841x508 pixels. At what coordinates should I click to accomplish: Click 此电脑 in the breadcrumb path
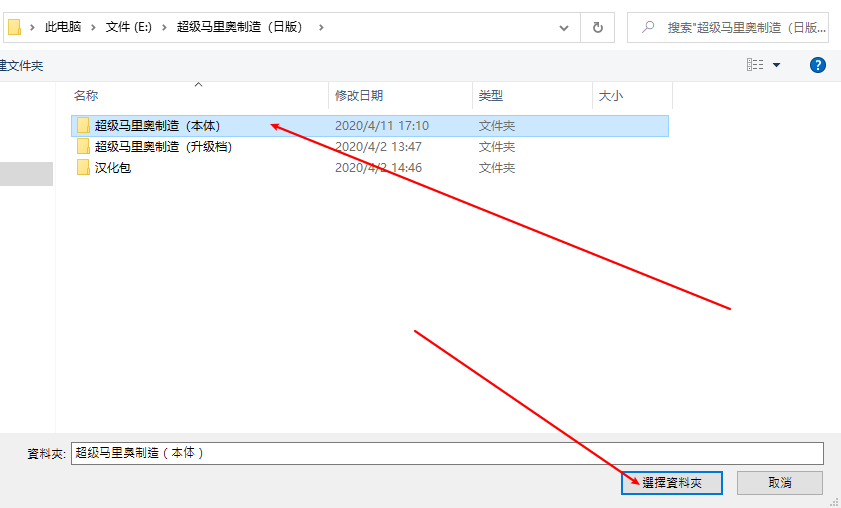click(63, 27)
